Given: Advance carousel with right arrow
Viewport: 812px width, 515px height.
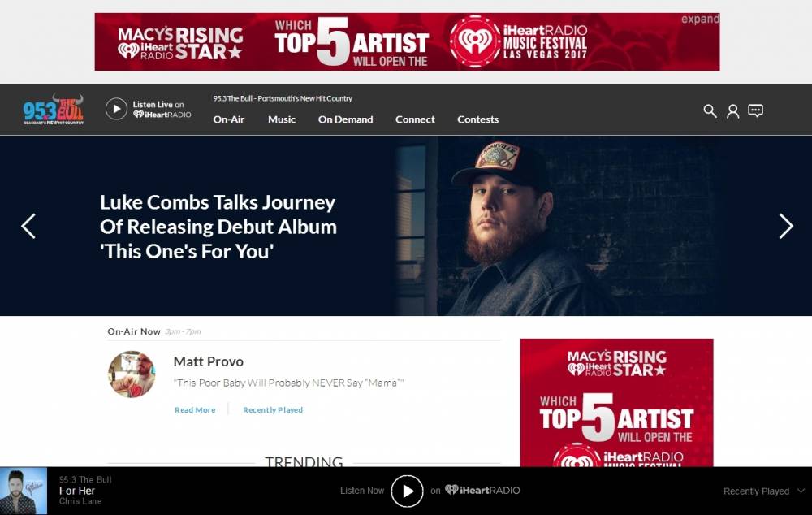Looking at the screenshot, I should (x=785, y=226).
